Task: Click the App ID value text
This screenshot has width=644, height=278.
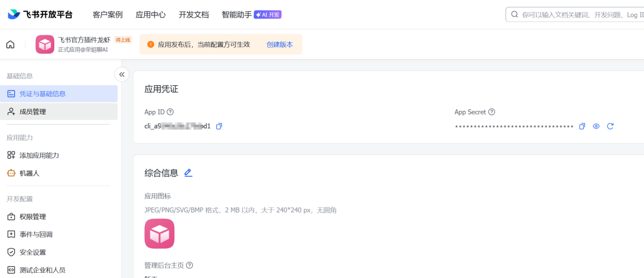Action: (178, 126)
